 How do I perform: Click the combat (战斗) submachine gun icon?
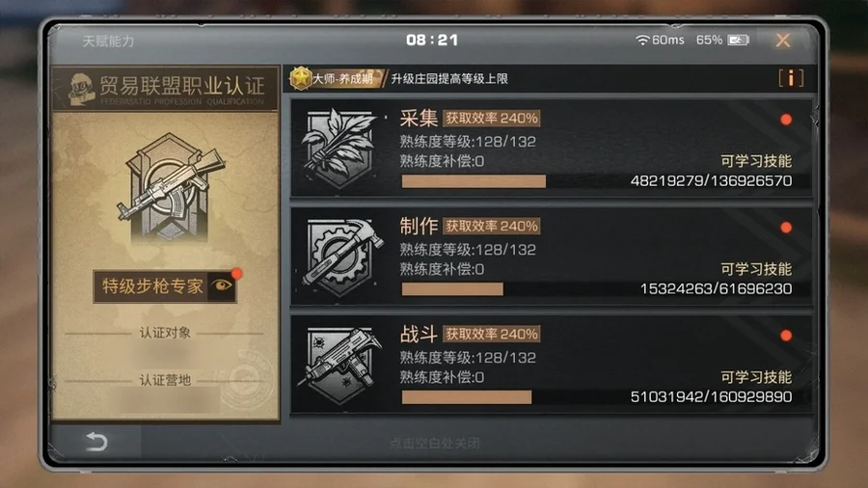point(339,366)
